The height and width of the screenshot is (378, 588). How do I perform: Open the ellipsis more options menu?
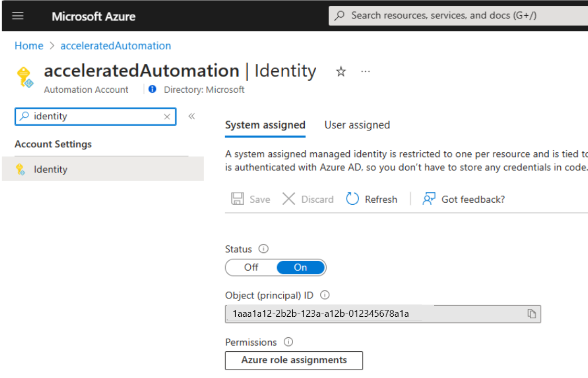pos(365,72)
